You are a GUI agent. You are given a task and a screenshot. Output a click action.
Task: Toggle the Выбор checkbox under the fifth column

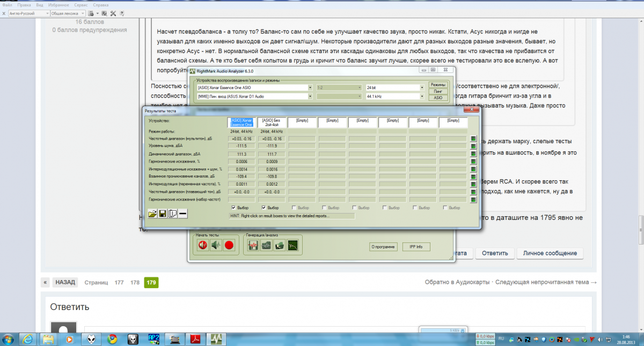point(354,208)
